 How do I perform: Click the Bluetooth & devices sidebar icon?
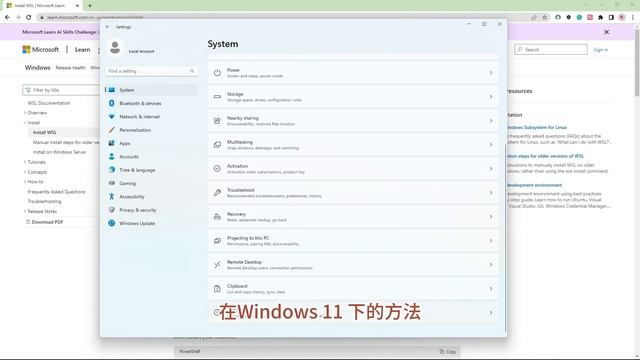[x=111, y=103]
